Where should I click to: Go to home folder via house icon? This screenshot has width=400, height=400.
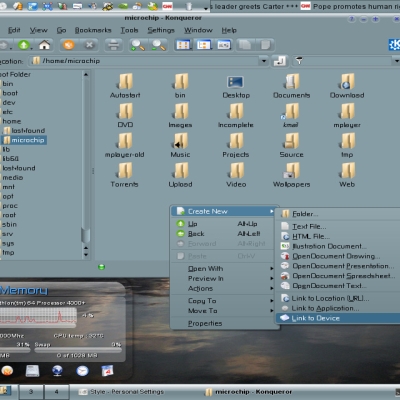(44, 45)
